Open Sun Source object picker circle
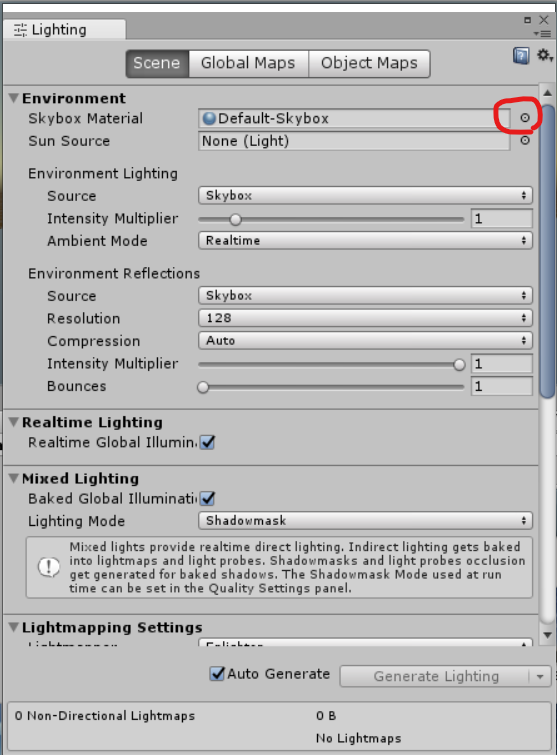 (525, 140)
